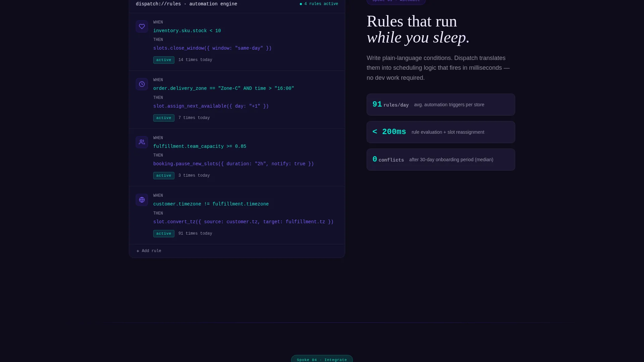Viewport: 644px width, 362px height.
Task: Click the heart icon for the inventory stock rule
Action: coord(142,26)
